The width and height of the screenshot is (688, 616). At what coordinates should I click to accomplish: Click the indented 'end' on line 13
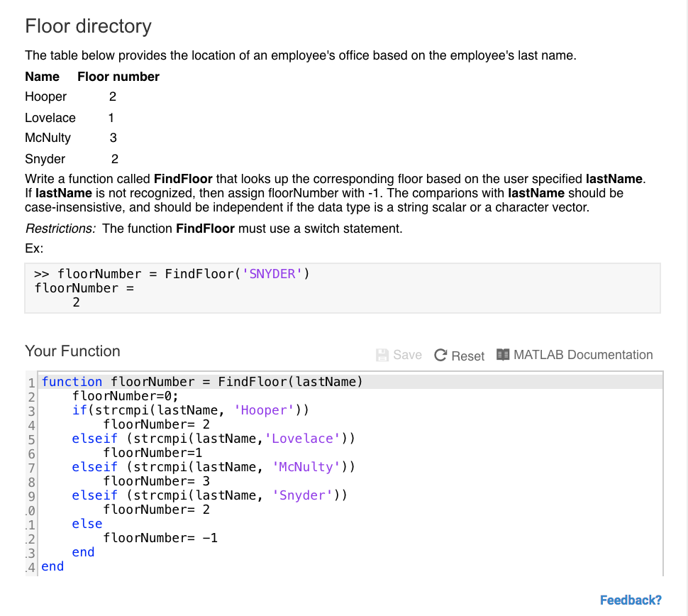(83, 552)
